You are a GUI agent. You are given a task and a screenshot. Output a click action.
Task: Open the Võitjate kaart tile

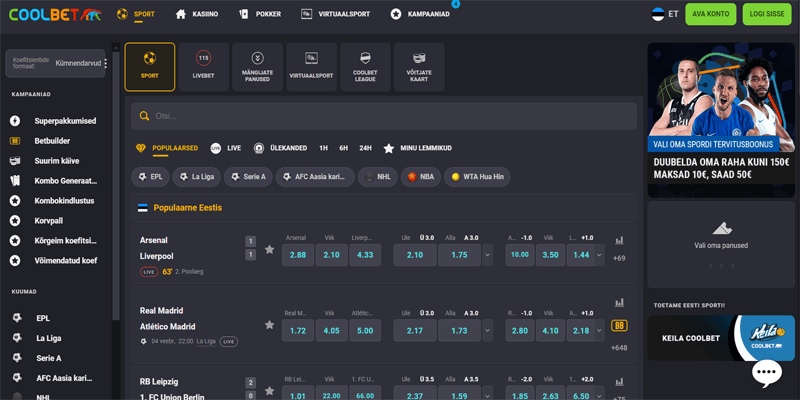(x=419, y=67)
